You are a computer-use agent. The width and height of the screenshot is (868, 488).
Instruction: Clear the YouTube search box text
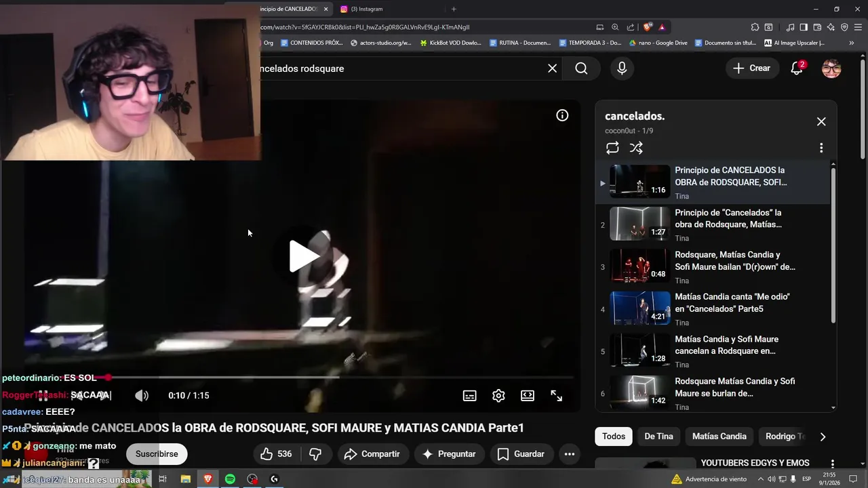click(x=552, y=68)
